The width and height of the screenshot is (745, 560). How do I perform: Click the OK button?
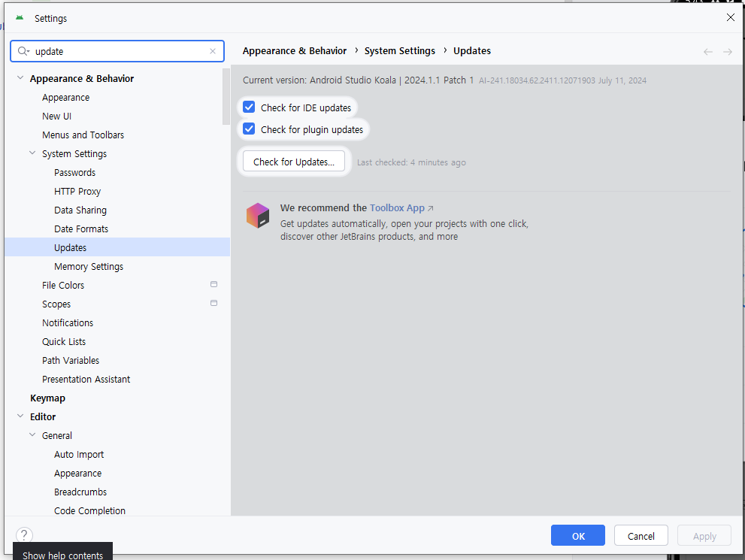[578, 535]
